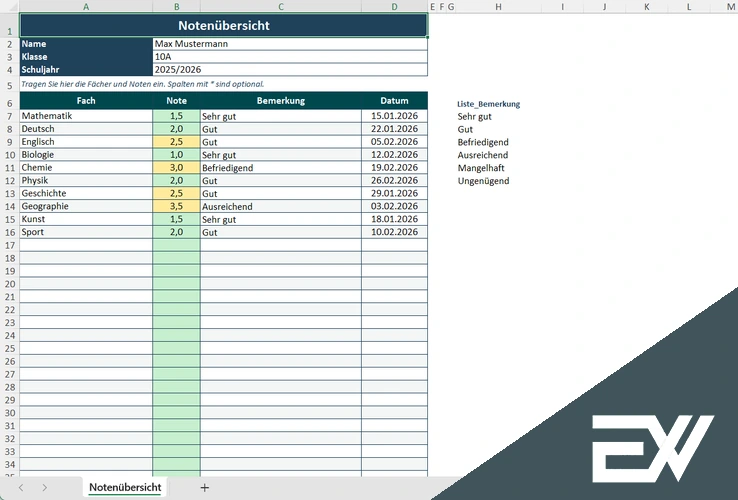Select date cell 26.02.2026

point(394,180)
